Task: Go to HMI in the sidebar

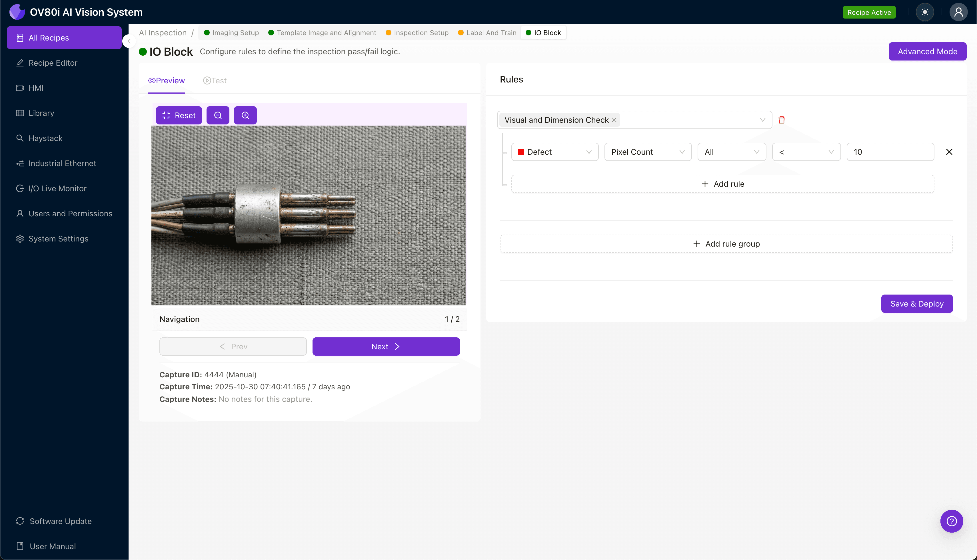Action: 64,88
